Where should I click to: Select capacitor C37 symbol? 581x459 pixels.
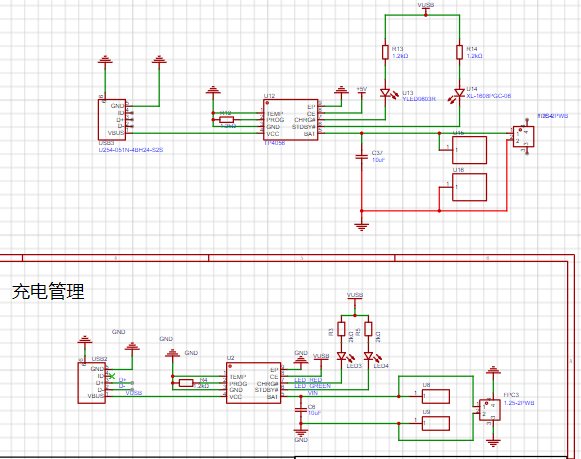pyautogui.click(x=362, y=156)
